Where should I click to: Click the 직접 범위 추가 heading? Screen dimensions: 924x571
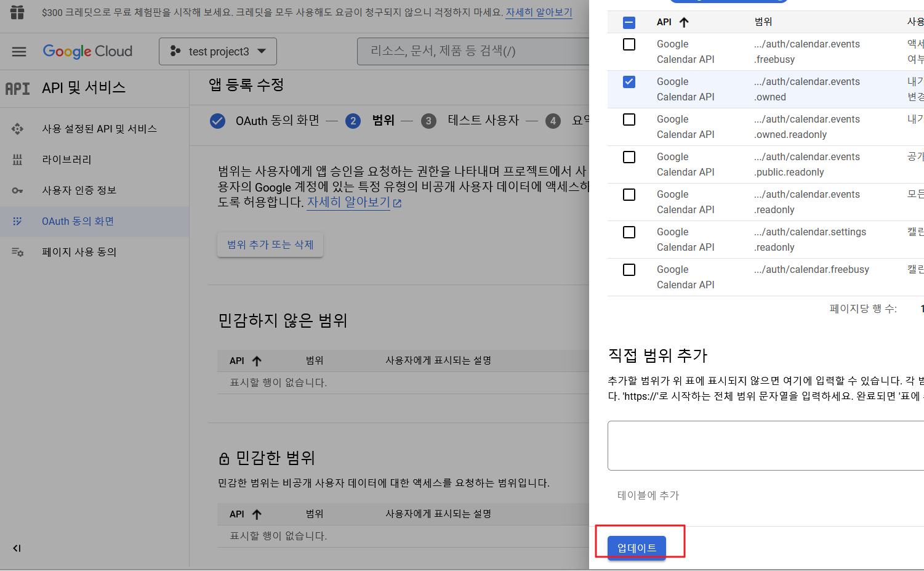[x=657, y=355]
